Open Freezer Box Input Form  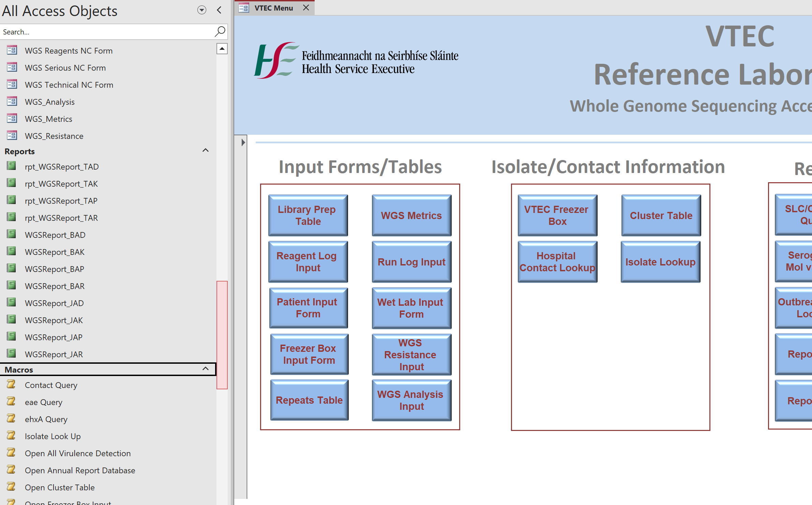click(309, 354)
